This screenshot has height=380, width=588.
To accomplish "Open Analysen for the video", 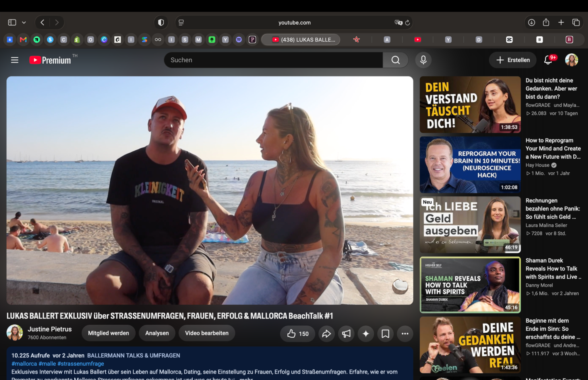I will [x=157, y=333].
